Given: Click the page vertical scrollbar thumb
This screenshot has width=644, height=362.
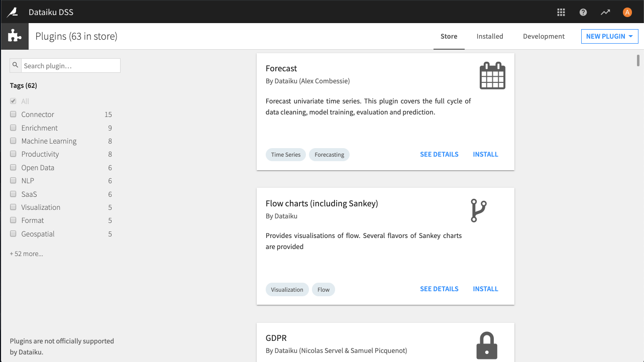Looking at the screenshot, I should [638, 60].
